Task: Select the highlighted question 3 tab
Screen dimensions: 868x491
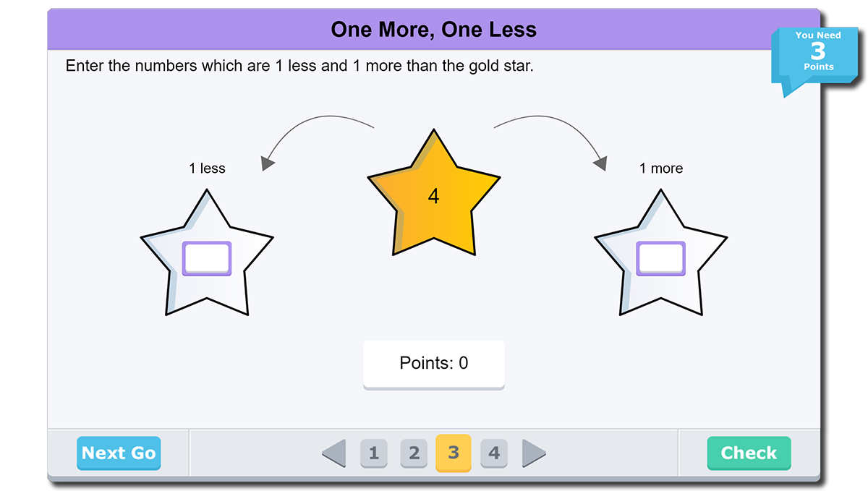Action: [x=454, y=453]
